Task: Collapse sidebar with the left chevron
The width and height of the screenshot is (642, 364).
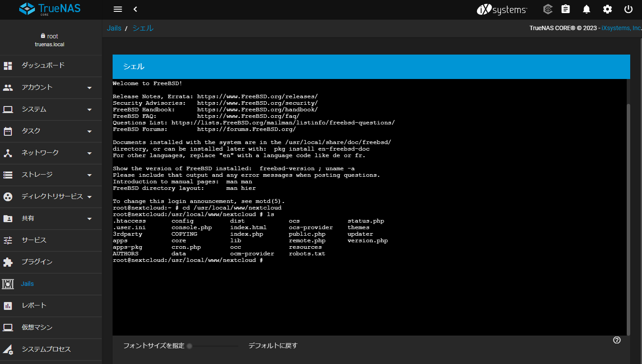Action: click(135, 9)
